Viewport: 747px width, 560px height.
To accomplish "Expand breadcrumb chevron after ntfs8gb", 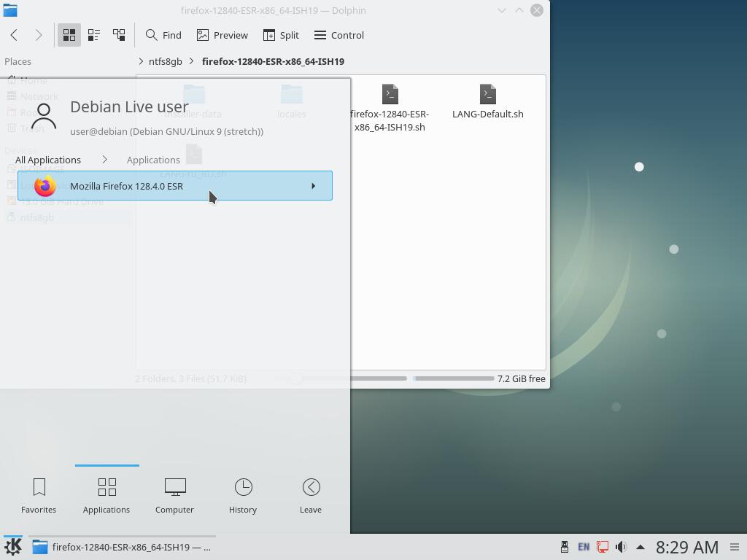I will 191,61.
